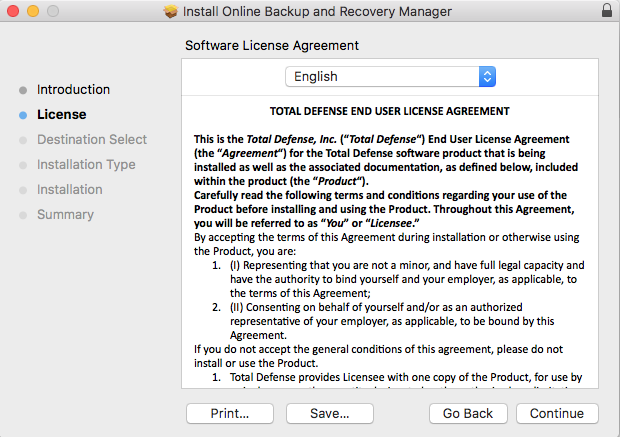
Task: Click the gray bullet beside Introduction
Action: click(x=23, y=90)
